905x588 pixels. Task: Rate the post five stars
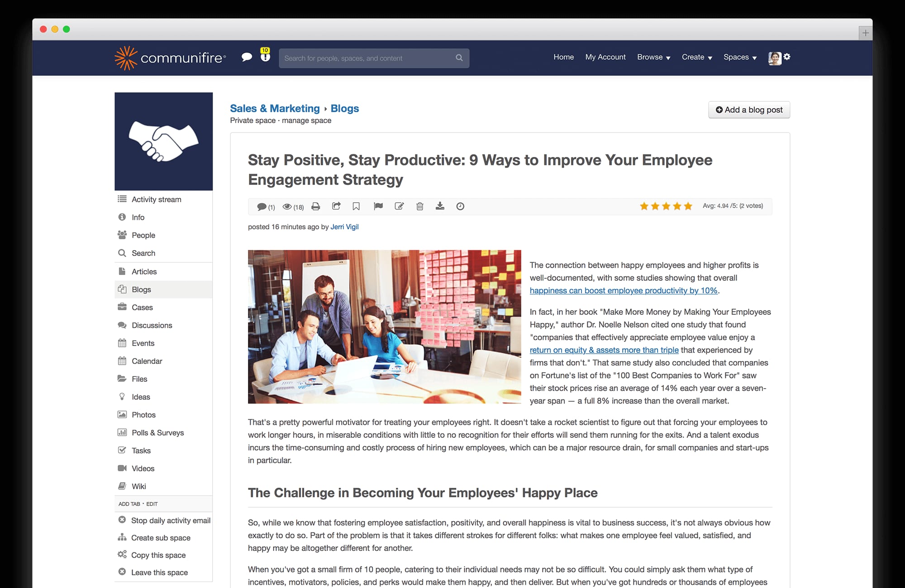point(688,206)
